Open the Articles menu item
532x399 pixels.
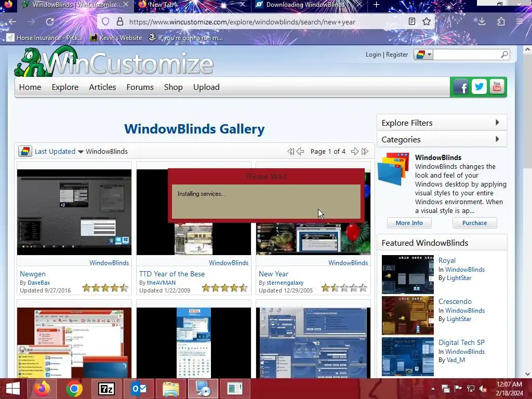(x=102, y=87)
